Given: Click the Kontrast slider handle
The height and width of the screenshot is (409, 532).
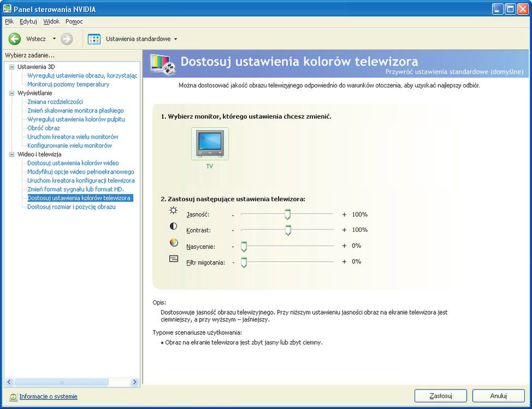Looking at the screenshot, I should click(x=288, y=230).
